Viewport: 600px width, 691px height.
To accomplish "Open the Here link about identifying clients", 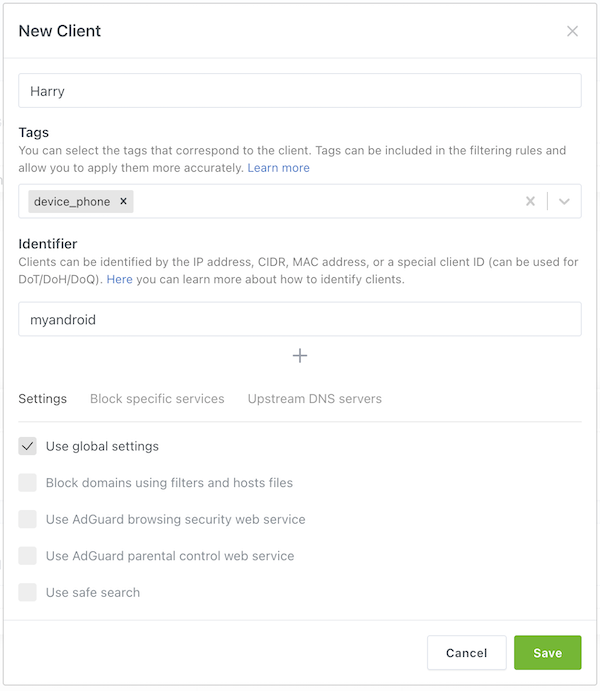I will [x=119, y=279].
